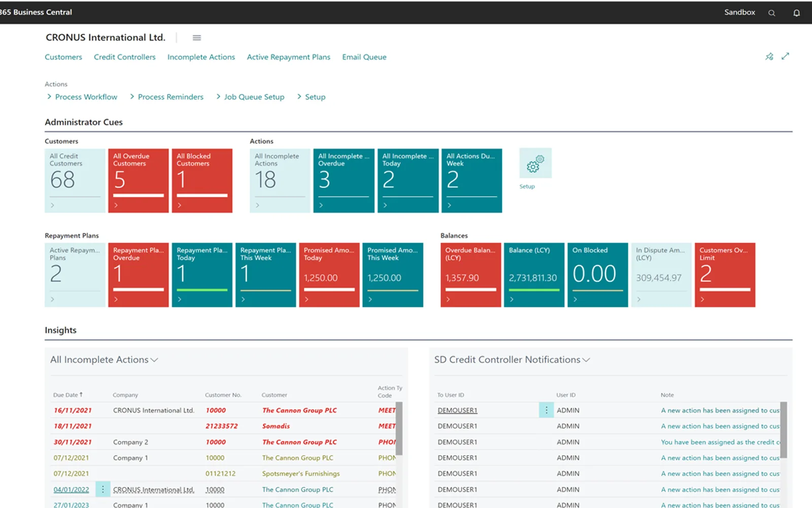
Task: Open The Cannon Group PLC on 16/11/2021 row
Action: pyautogui.click(x=299, y=410)
